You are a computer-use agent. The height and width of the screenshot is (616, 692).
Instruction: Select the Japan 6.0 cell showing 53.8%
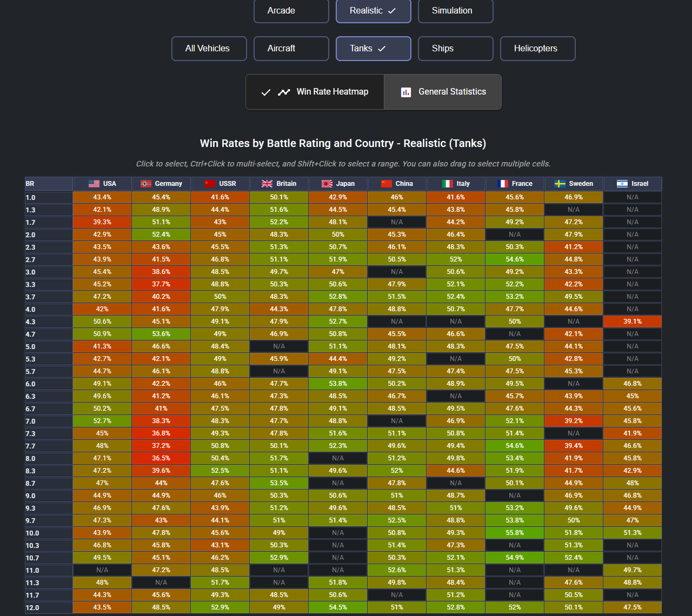(338, 384)
